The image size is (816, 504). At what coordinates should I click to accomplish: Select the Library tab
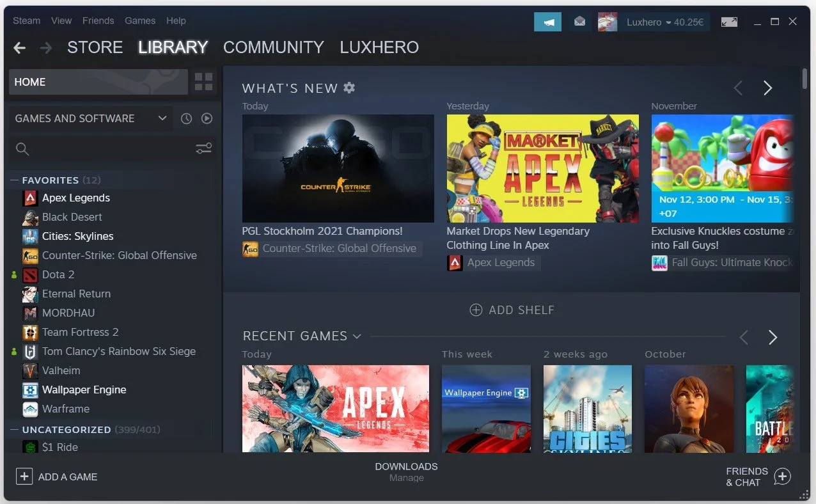tap(173, 47)
